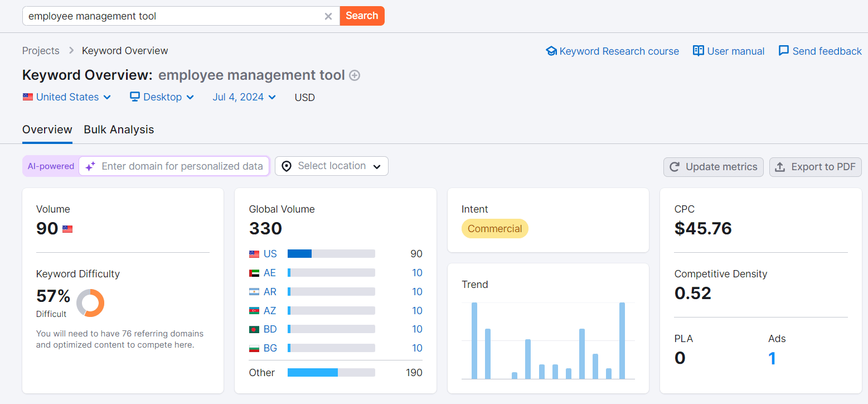Click the AE volume value 10
This screenshot has width=868, height=404.
point(417,273)
